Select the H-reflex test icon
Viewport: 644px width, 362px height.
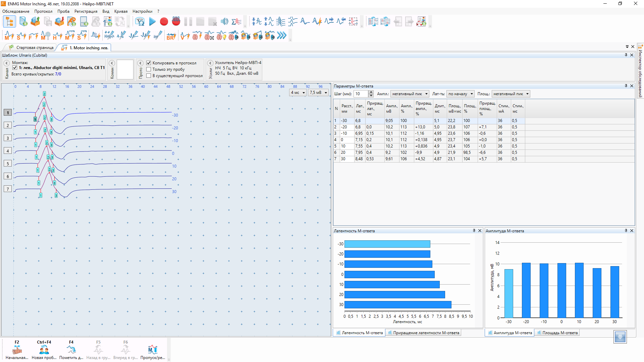pos(57,36)
